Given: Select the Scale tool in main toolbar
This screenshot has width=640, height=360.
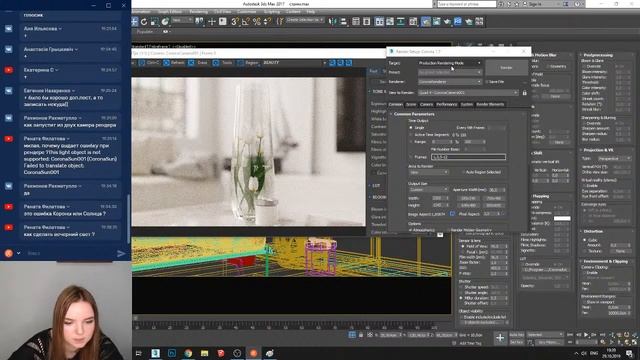Looking at the screenshot, I should click(x=154, y=21).
